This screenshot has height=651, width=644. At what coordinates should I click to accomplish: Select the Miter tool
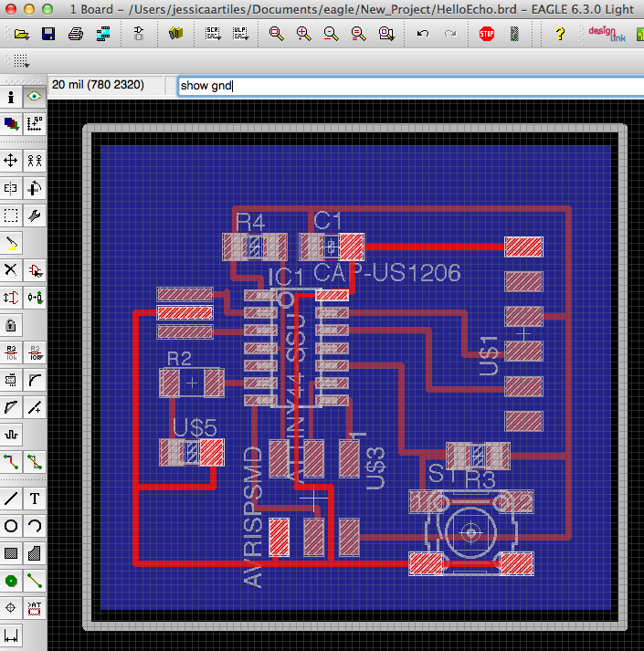(35, 380)
